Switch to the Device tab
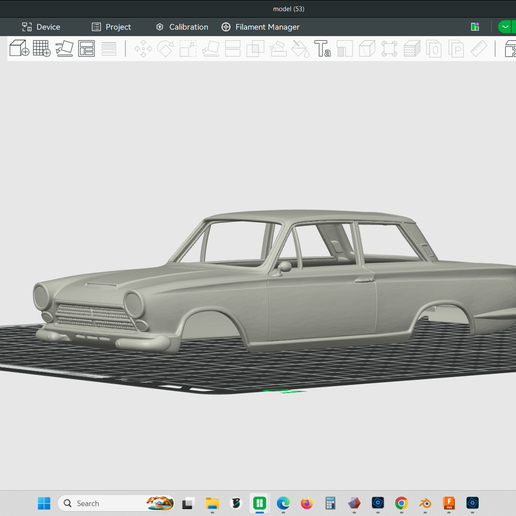The height and width of the screenshot is (516, 516). [41, 27]
